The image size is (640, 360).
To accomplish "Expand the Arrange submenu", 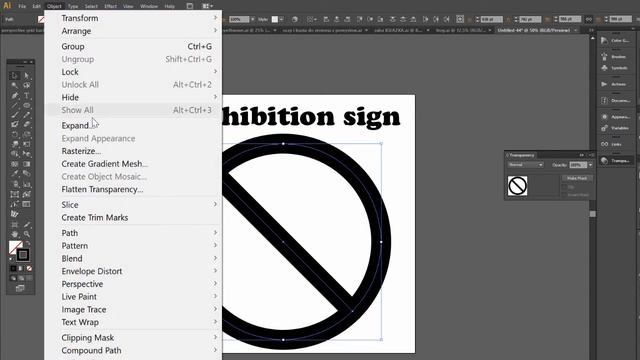I will (133, 31).
